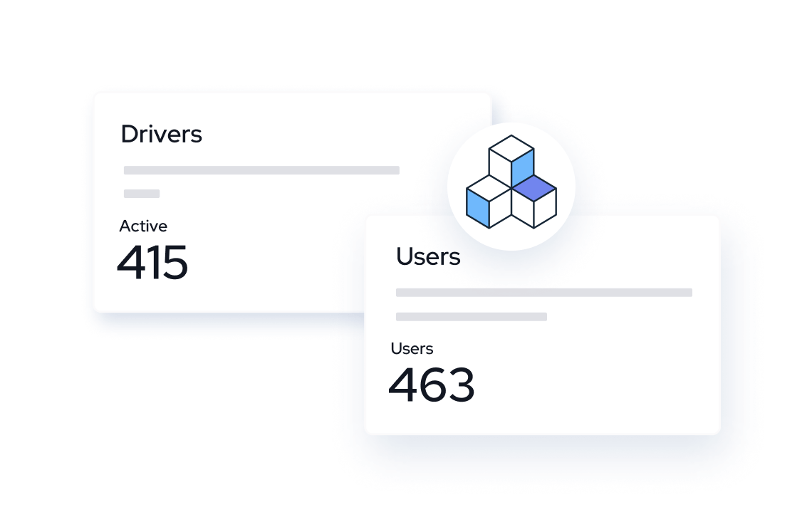Click the stacked cubes icon
Image resolution: width=812 pixels, height=527 pixels.
tap(511, 182)
